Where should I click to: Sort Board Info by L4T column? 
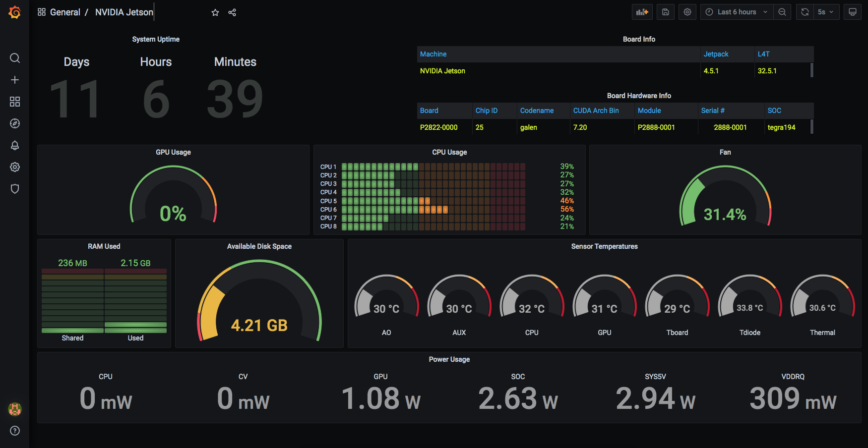coord(764,54)
